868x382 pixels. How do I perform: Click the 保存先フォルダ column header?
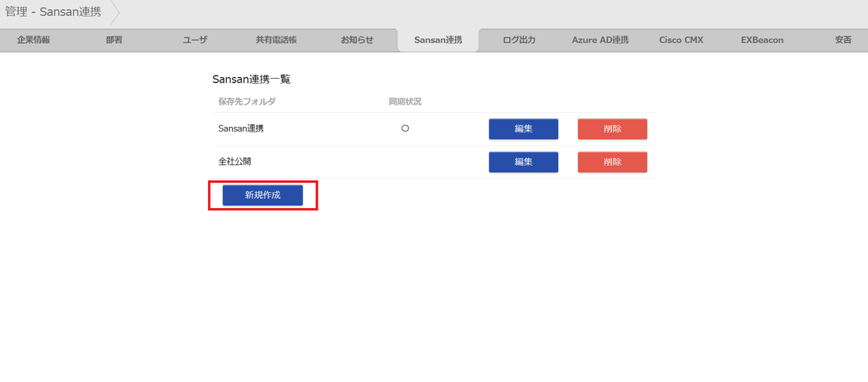247,102
